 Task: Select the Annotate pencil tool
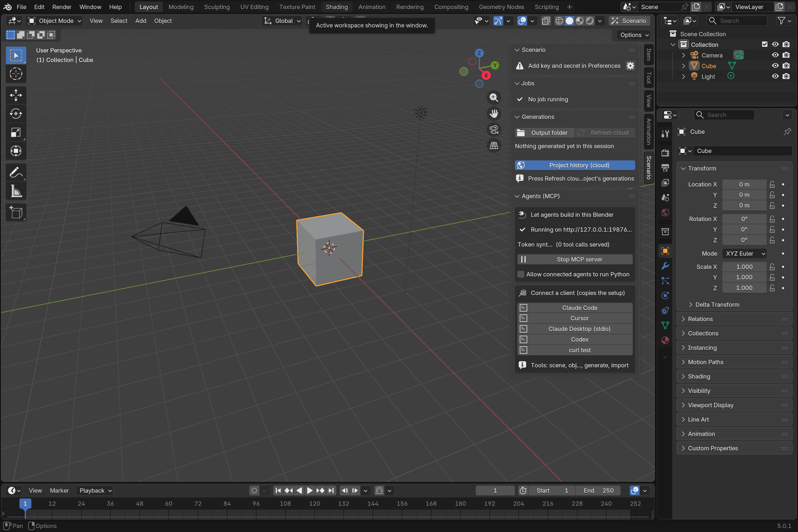pyautogui.click(x=16, y=172)
